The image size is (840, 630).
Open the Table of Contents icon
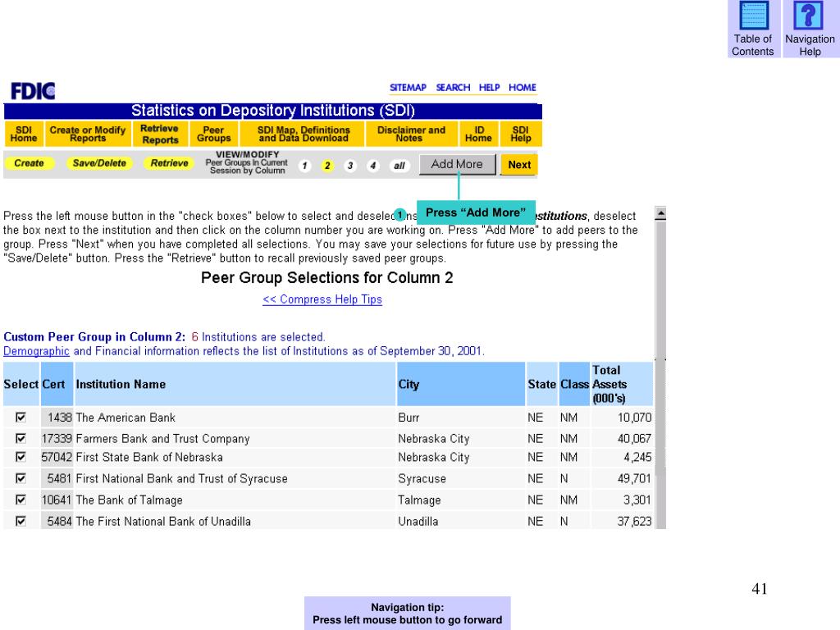(753, 29)
